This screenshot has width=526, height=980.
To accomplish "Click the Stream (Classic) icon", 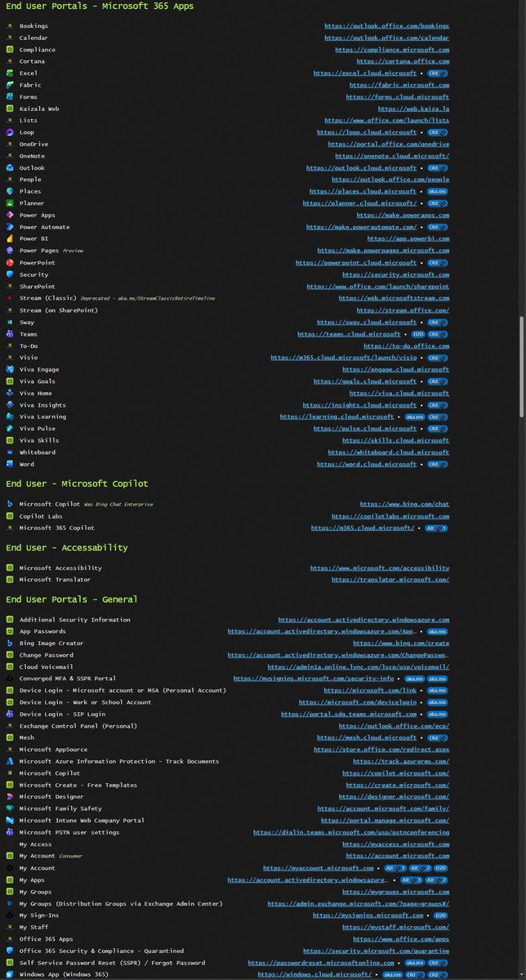I will tap(10, 298).
